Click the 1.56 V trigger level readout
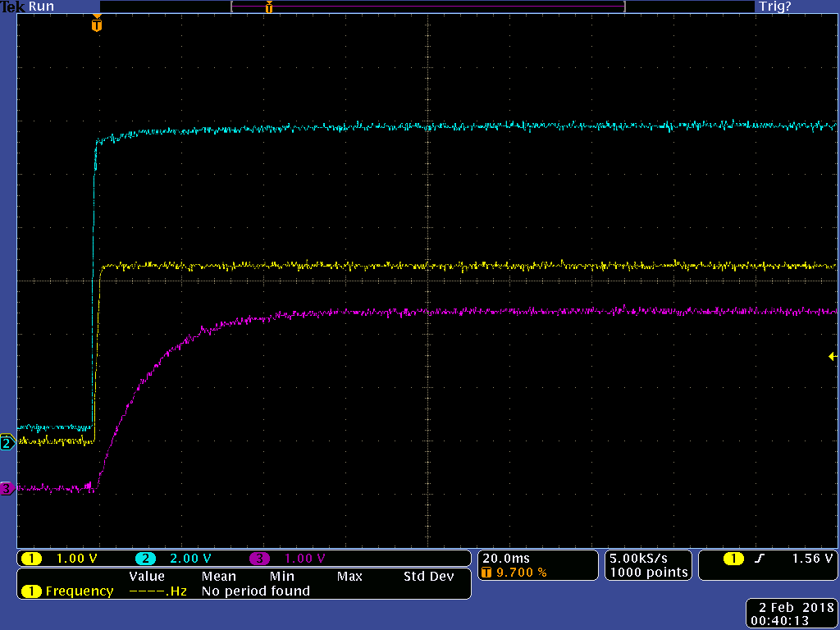 tap(812, 558)
